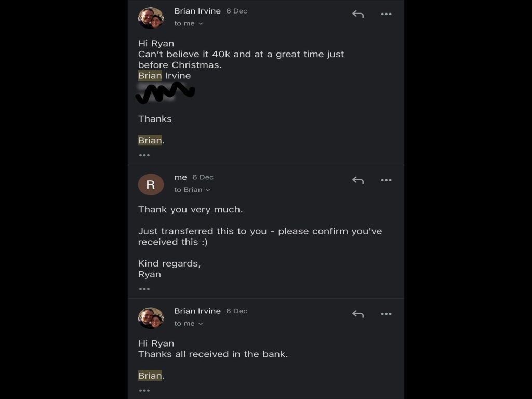Reply to the middle message from me
The image size is (532, 399).
pos(357,180)
